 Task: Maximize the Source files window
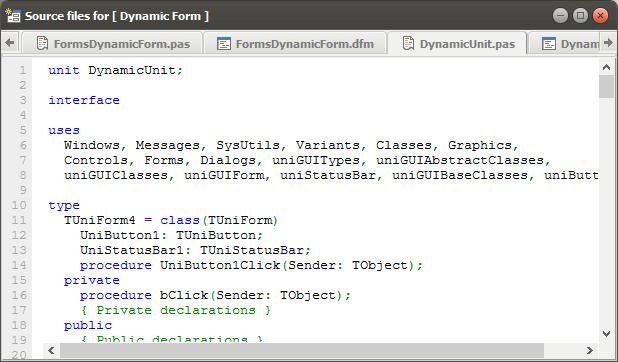(x=580, y=16)
